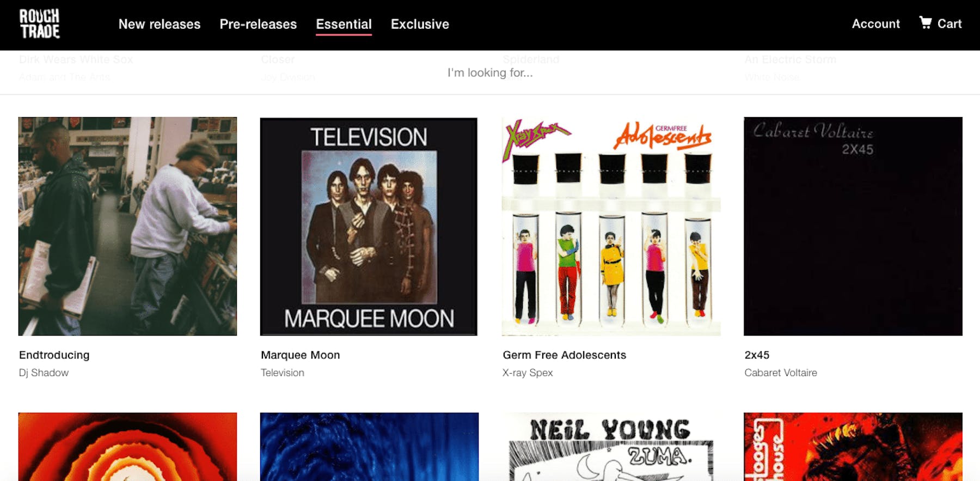Open the Neil Young Zuma cover
This screenshot has height=481, width=980.
(611, 447)
